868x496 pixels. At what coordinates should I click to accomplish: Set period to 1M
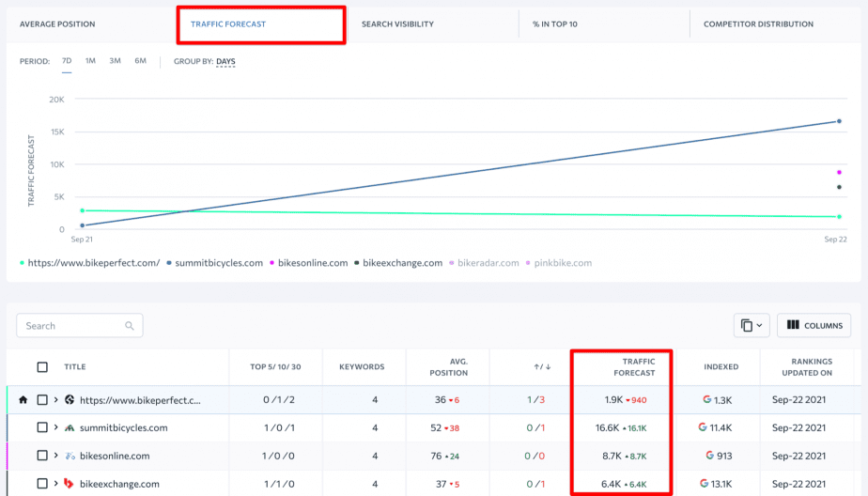90,61
